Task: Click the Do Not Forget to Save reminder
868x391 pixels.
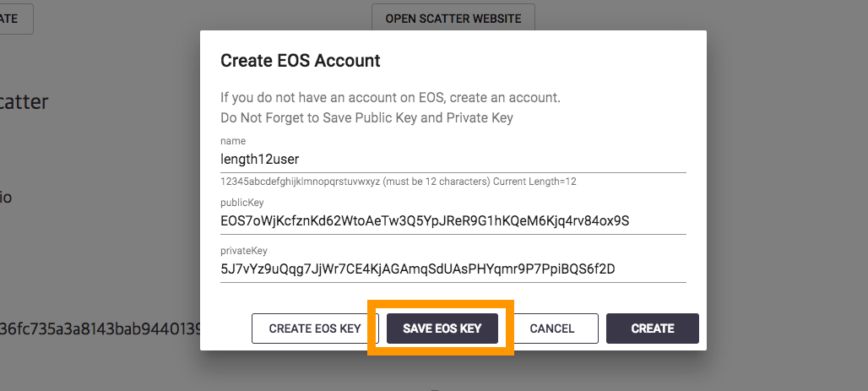Action: pos(366,118)
